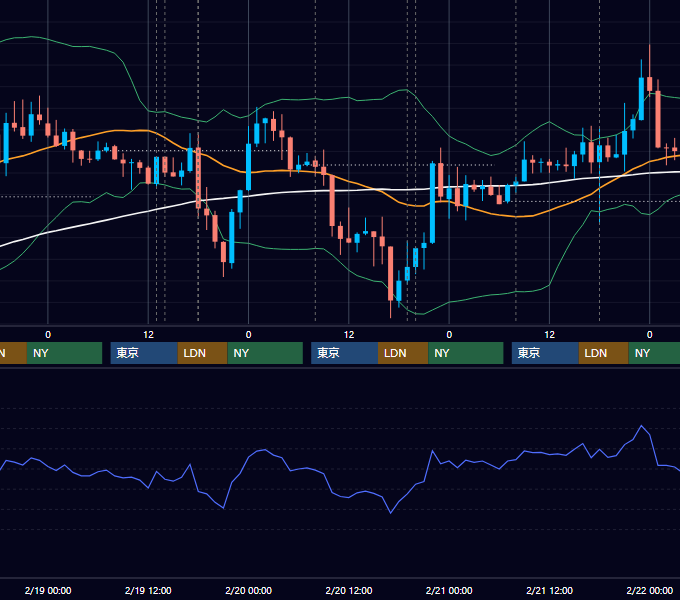The image size is (680, 600).
Task: Click the 12 hour label above 2/21 東京 session
Action: tap(549, 335)
